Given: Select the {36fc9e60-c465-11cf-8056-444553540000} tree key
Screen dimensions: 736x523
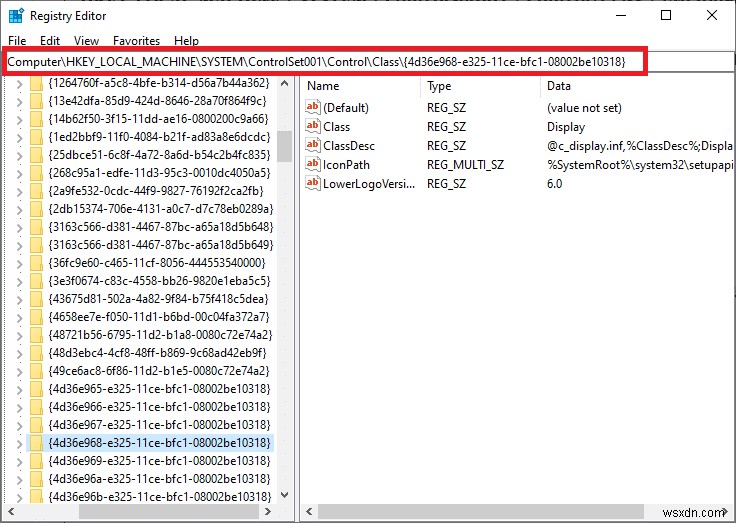Looking at the screenshot, I should 157,263.
